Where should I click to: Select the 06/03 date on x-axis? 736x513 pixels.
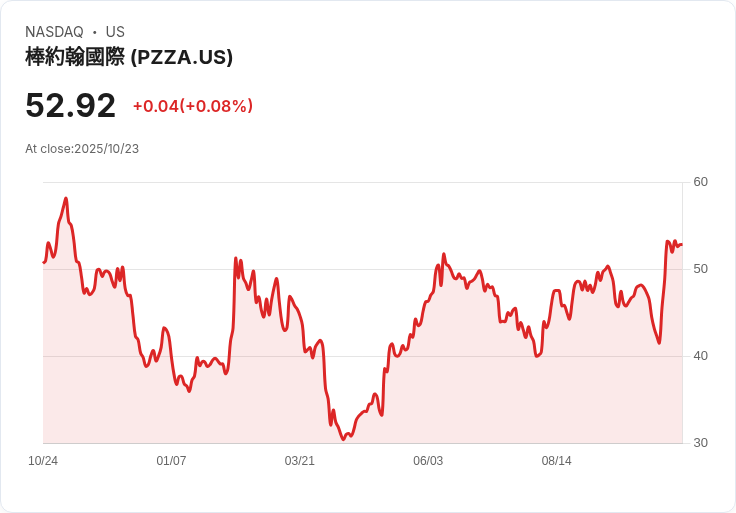click(x=428, y=461)
